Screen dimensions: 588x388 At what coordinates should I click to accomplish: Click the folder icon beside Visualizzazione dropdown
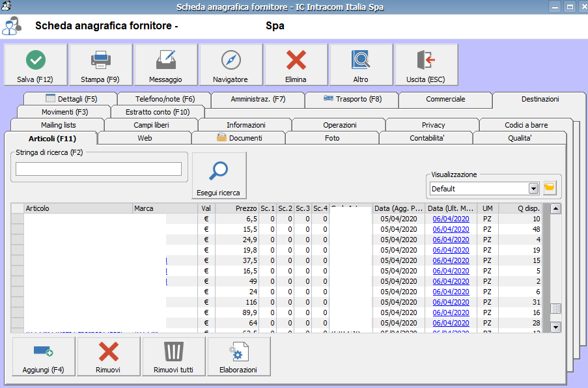pos(550,188)
